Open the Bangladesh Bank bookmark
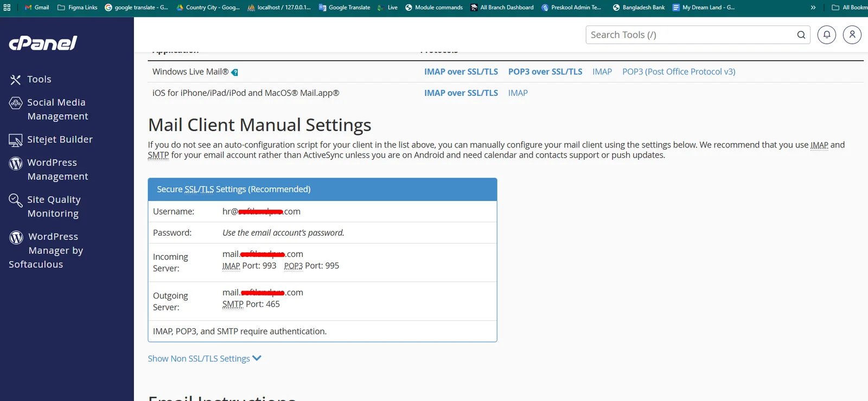Viewport: 868px width, 401px height. 639,8
